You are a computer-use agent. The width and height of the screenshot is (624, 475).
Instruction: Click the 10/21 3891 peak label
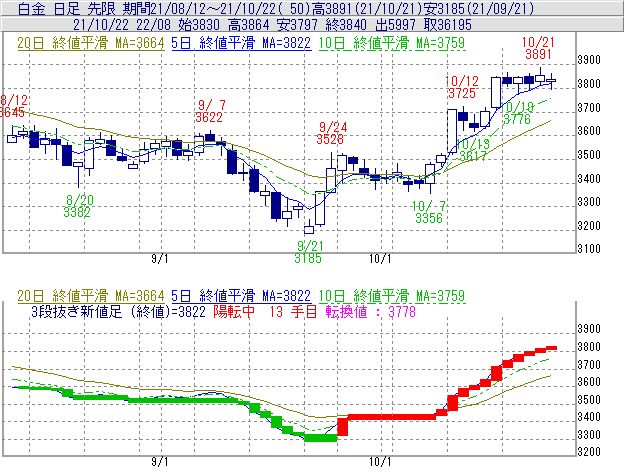pos(538,48)
